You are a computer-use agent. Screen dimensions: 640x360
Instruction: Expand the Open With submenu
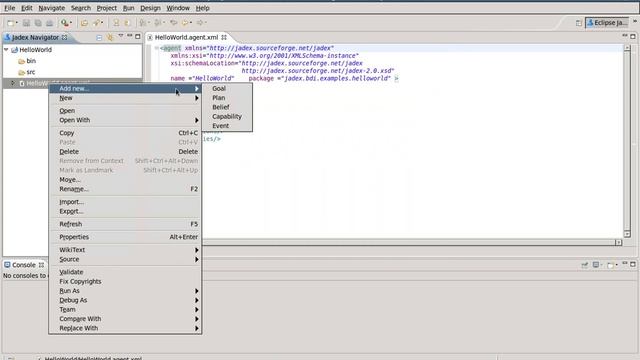[125, 120]
